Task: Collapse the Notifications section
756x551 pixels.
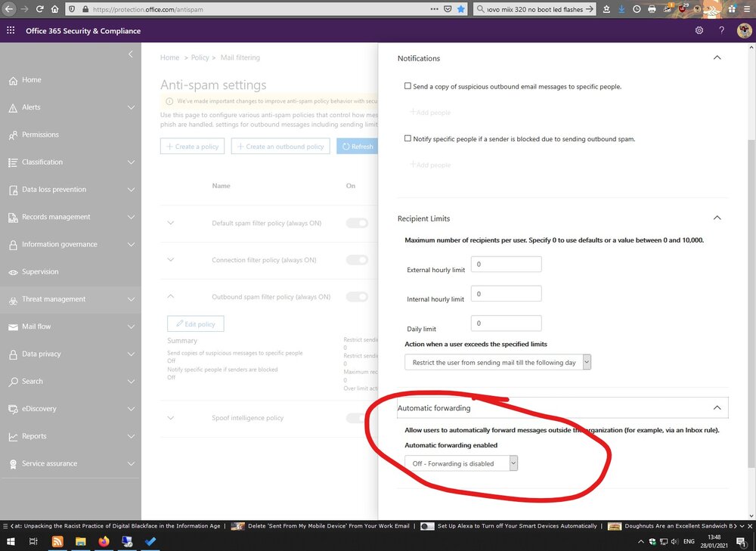Action: pyautogui.click(x=717, y=57)
